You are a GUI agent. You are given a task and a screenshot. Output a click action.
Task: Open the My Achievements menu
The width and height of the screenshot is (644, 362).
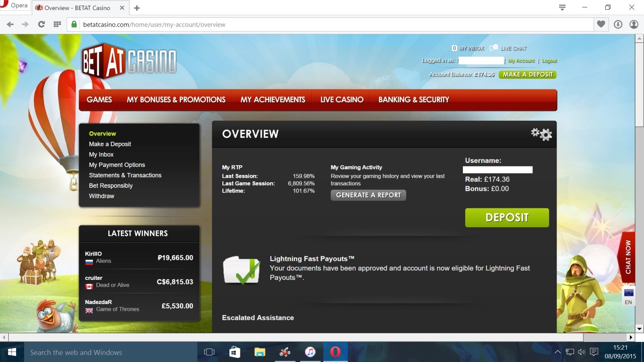[x=273, y=100]
